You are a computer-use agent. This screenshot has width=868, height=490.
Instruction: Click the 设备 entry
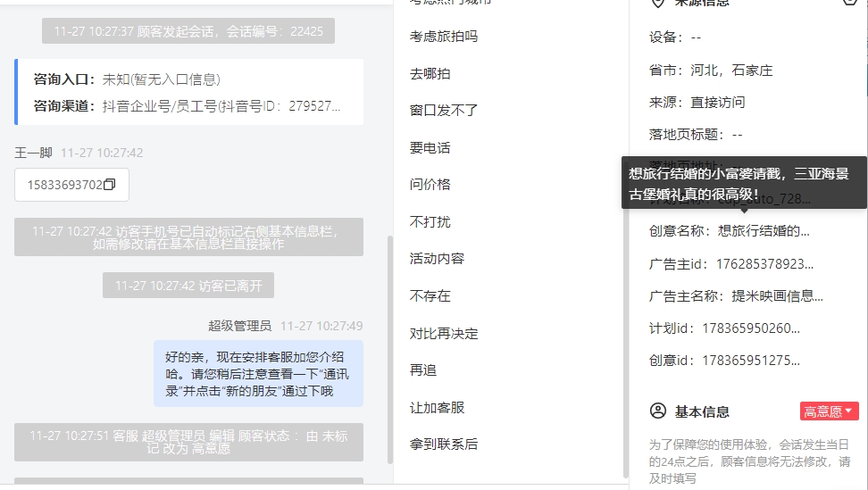(x=675, y=37)
